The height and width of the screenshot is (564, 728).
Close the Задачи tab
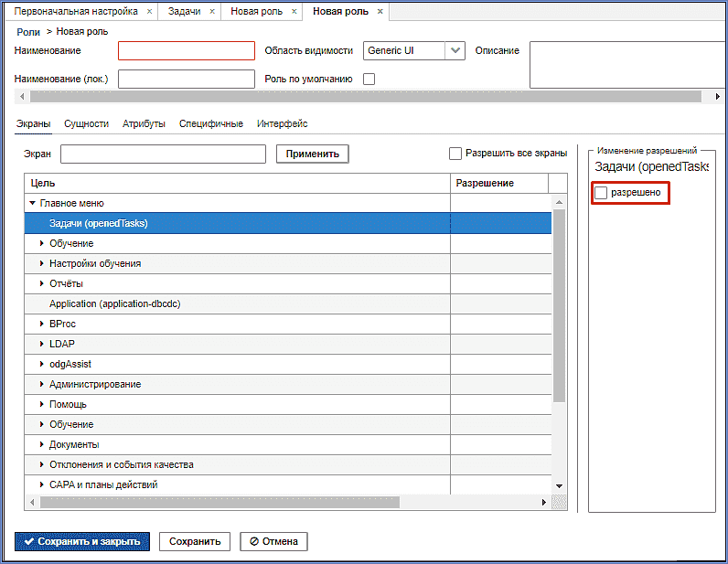212,12
